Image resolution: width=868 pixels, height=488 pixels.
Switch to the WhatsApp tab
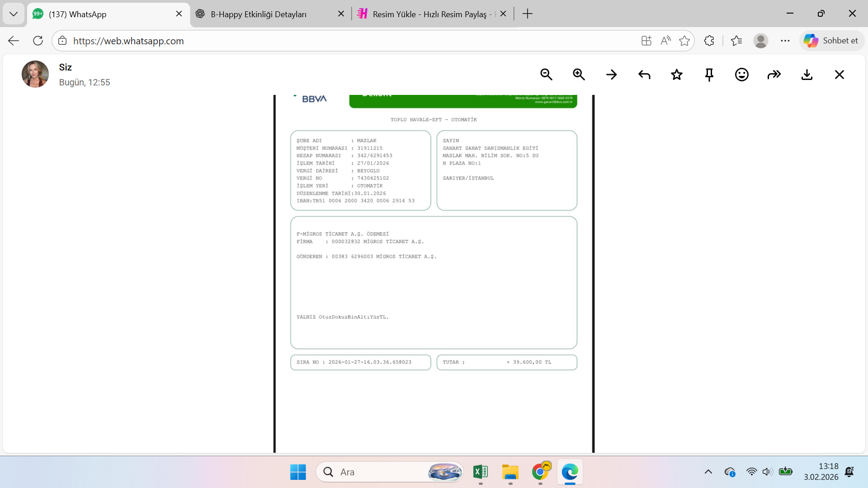click(x=108, y=14)
